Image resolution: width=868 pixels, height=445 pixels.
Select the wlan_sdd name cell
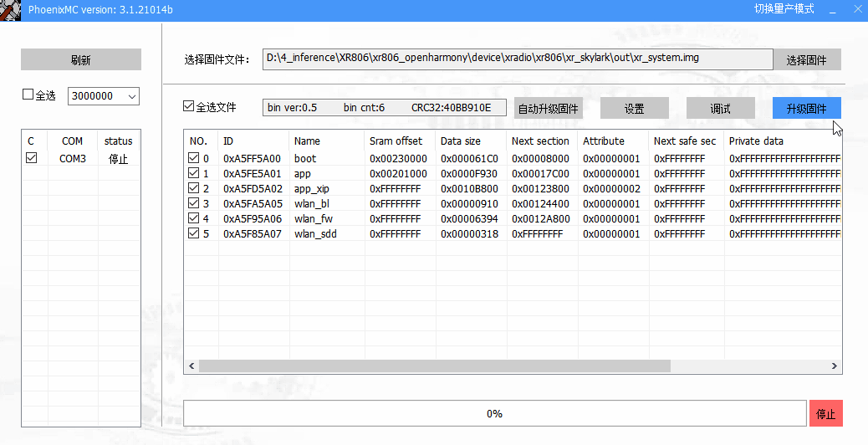pos(327,233)
